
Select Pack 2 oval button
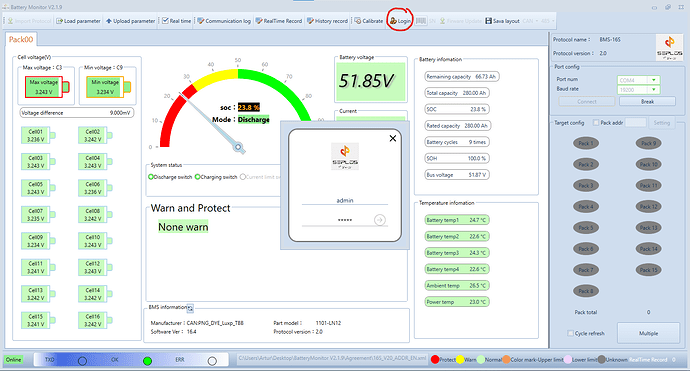tap(586, 164)
